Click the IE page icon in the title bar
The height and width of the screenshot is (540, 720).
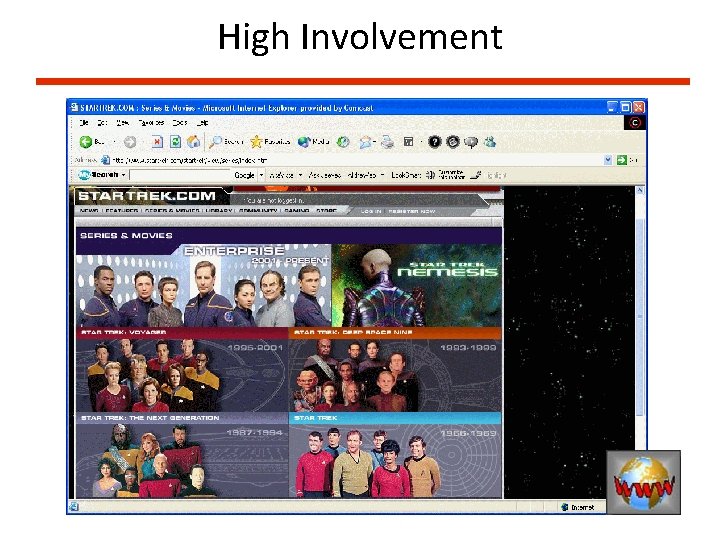click(74, 107)
